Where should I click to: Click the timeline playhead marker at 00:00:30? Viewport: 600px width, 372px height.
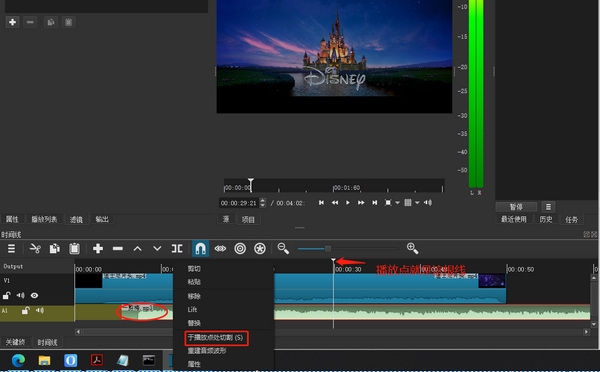(x=333, y=261)
